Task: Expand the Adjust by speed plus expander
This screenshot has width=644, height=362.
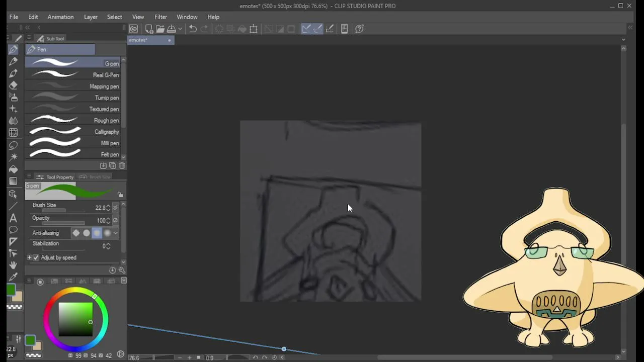Action: pyautogui.click(x=29, y=257)
